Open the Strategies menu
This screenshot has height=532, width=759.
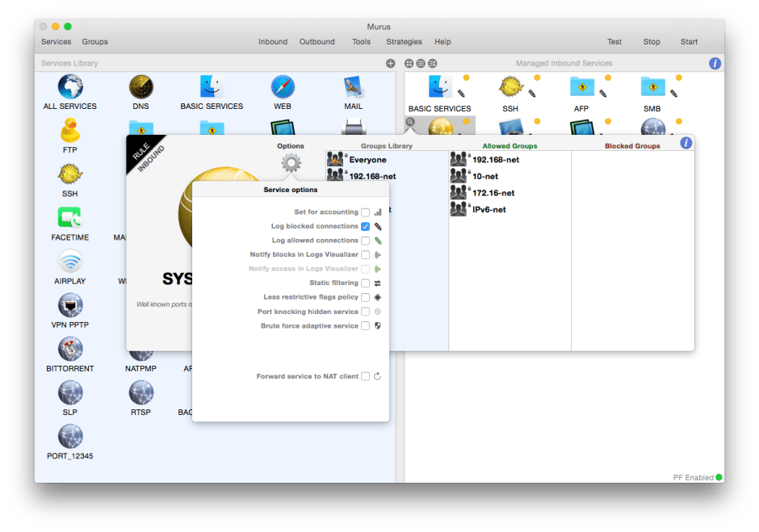point(404,41)
